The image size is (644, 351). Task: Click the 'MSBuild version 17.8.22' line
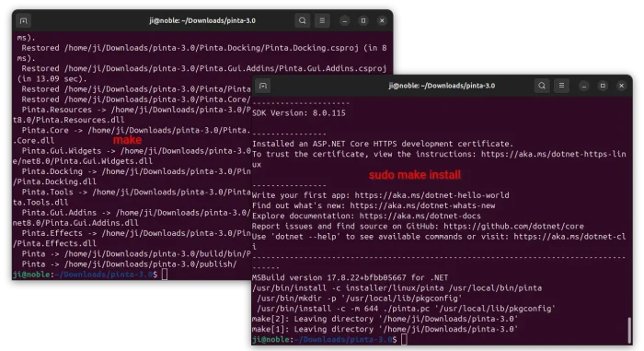tap(350, 277)
